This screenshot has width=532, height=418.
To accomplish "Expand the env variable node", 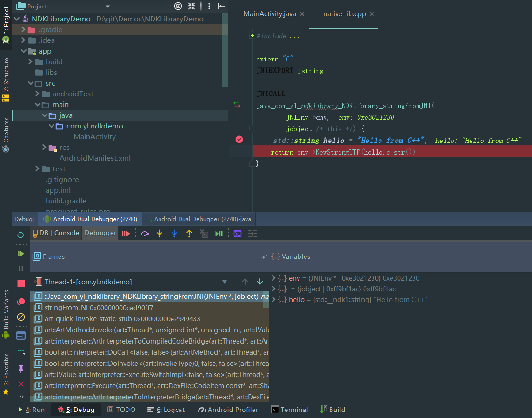I will (273, 278).
